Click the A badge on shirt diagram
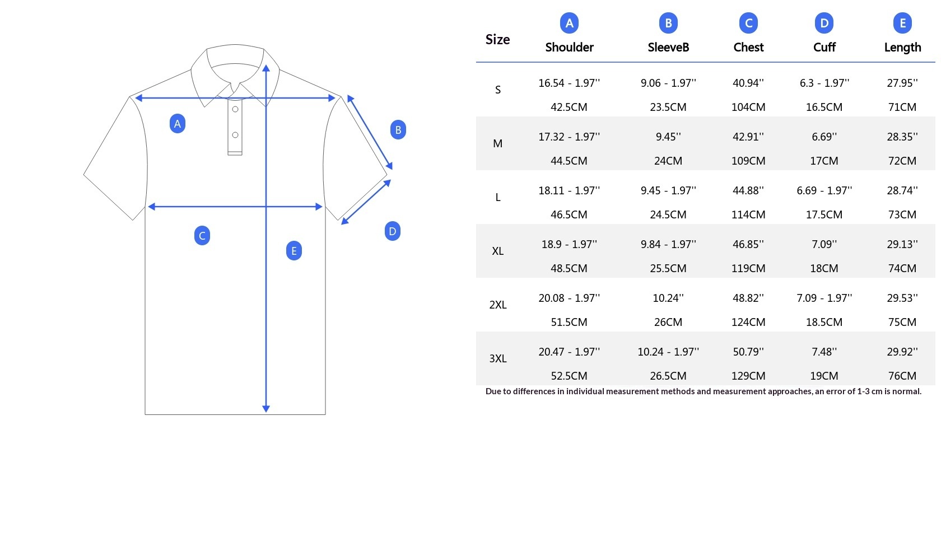Viewport: 941px width, 560px height. (x=178, y=124)
